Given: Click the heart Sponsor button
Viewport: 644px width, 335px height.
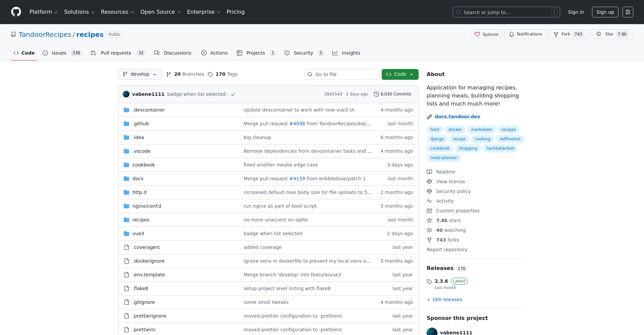Looking at the screenshot, I should click(486, 34).
